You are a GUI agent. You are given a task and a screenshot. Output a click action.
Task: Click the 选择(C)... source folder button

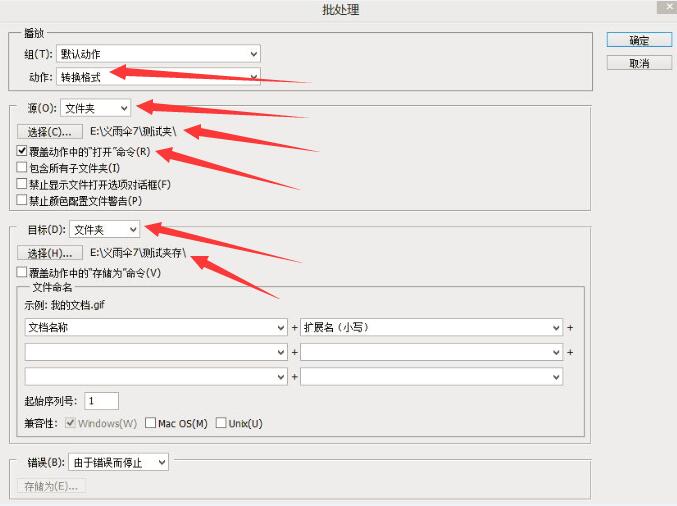pos(50,131)
